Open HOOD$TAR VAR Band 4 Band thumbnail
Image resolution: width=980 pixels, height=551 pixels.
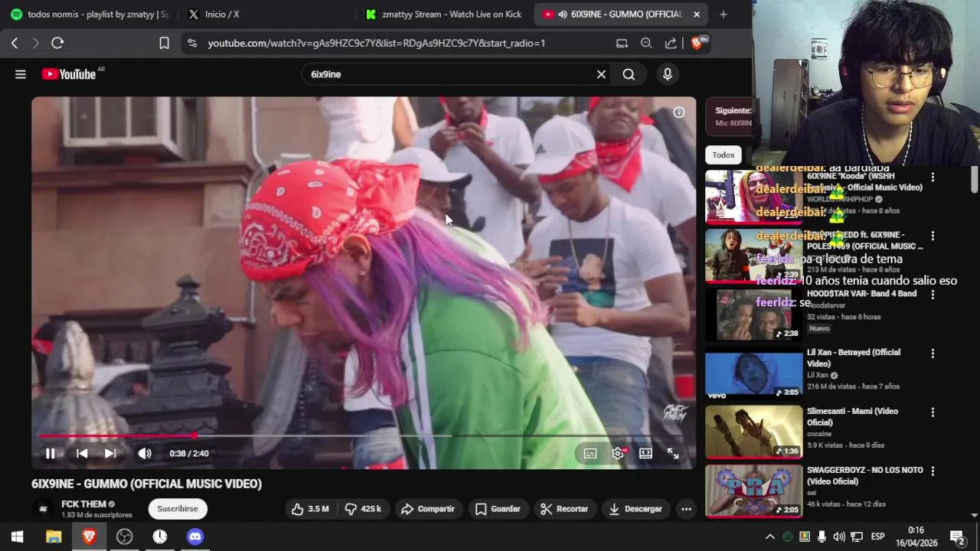[753, 315]
